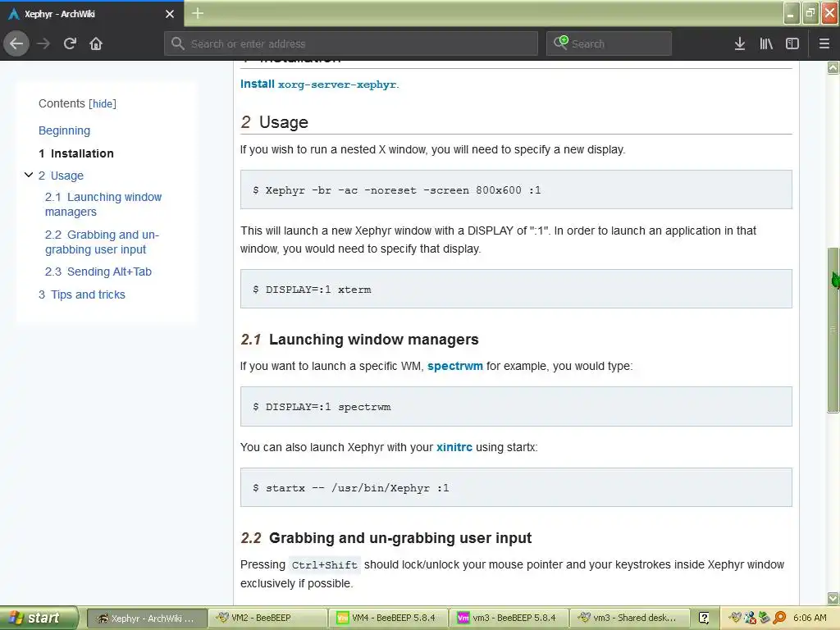Open the xorg-server-xephyr package link
The width and height of the screenshot is (840, 630).
(x=337, y=84)
